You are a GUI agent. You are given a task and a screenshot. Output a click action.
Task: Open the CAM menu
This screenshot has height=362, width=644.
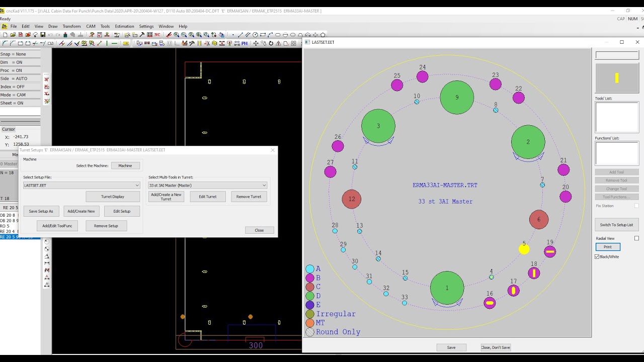click(91, 27)
